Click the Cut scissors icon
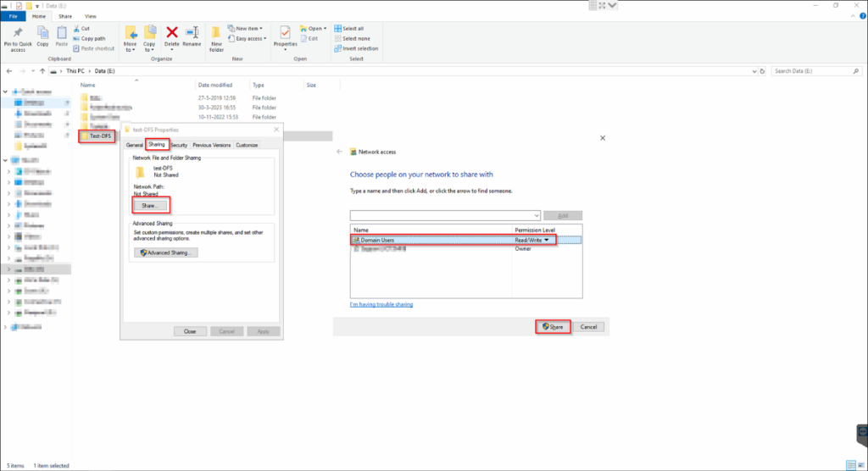Screen dimensions: 868x471 [76, 28]
